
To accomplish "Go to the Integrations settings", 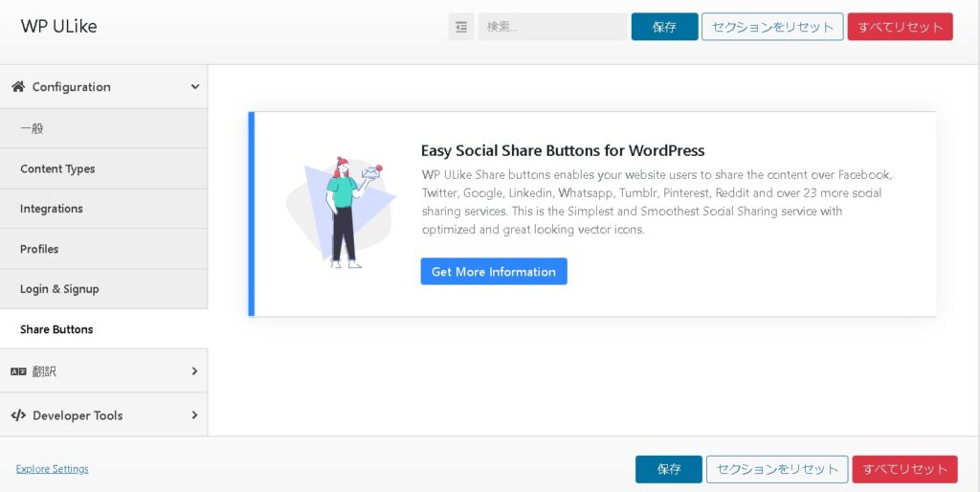I will coord(52,209).
